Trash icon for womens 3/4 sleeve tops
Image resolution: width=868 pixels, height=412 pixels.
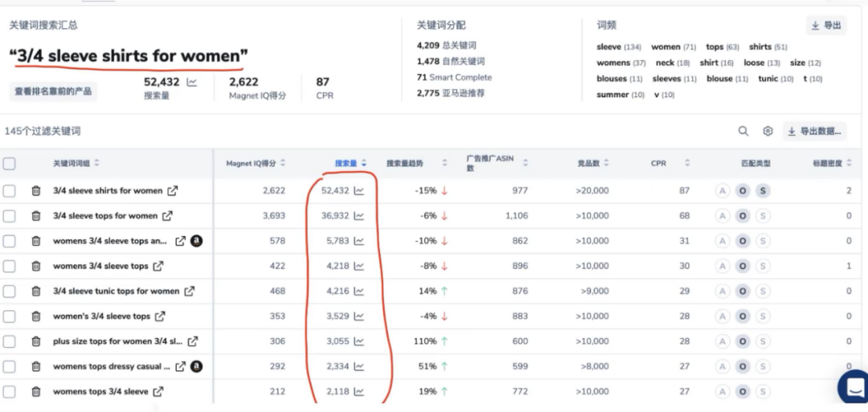click(36, 266)
